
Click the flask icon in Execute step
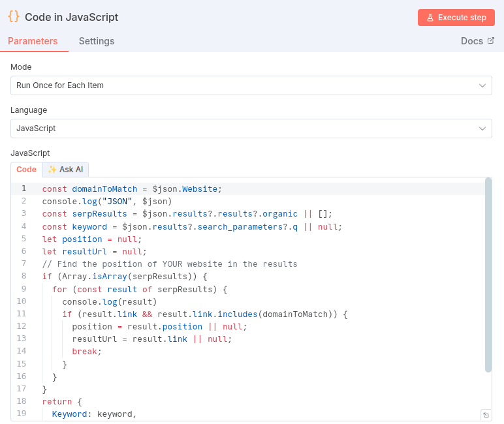430,18
